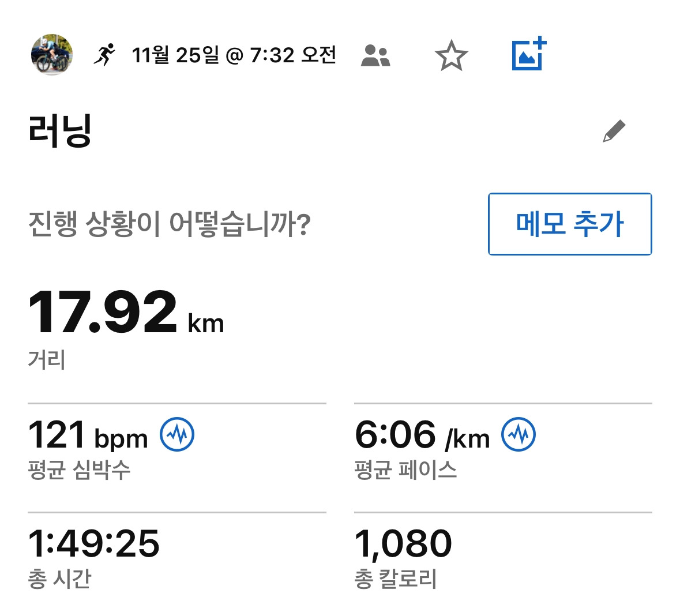Tap the 진행 상황이 어떻습니까? prompt

pos(170,224)
